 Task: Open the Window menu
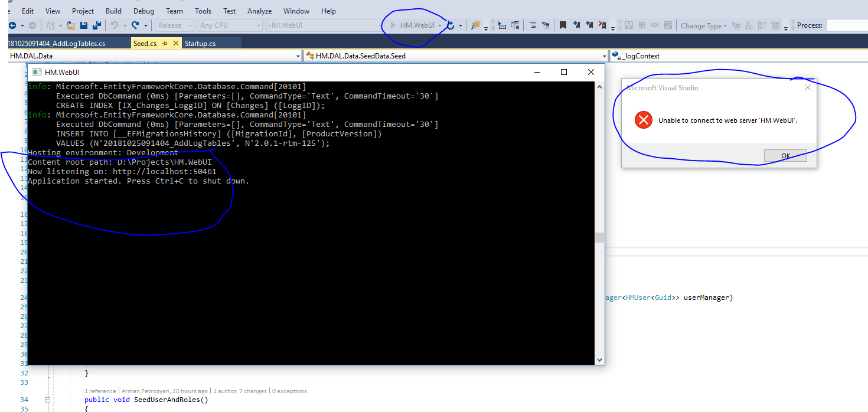296,11
